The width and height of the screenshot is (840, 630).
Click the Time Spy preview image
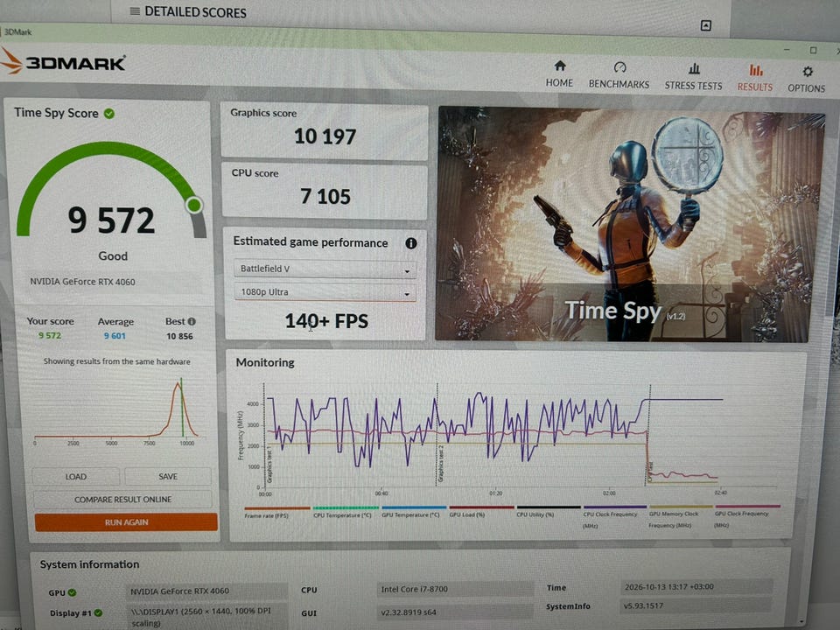point(629,225)
